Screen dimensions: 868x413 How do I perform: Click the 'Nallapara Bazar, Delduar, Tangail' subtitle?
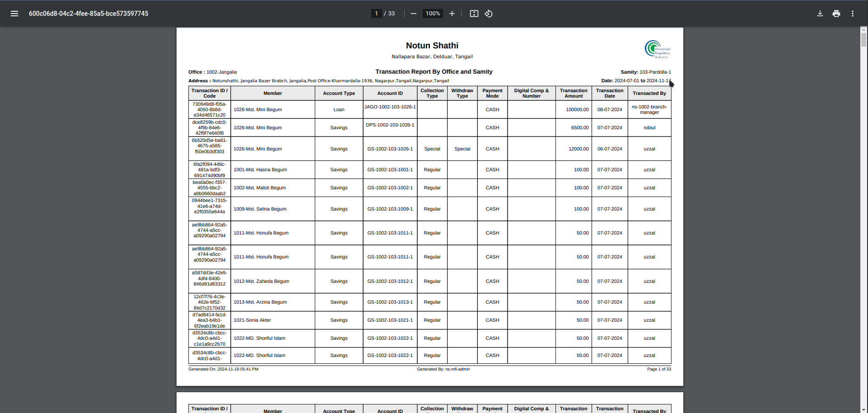[432, 57]
